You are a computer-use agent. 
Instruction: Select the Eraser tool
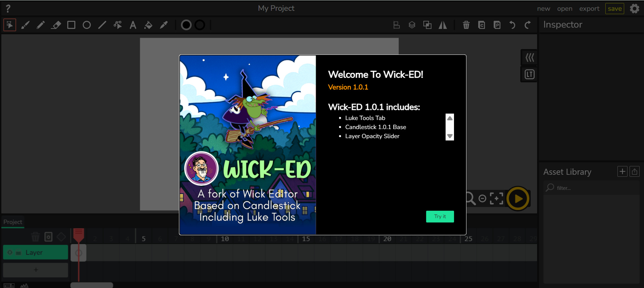(56, 25)
